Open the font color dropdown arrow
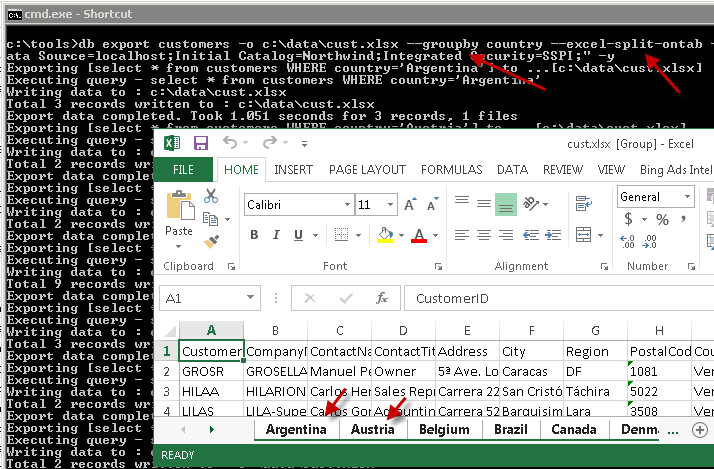The image size is (714, 469). point(435,235)
